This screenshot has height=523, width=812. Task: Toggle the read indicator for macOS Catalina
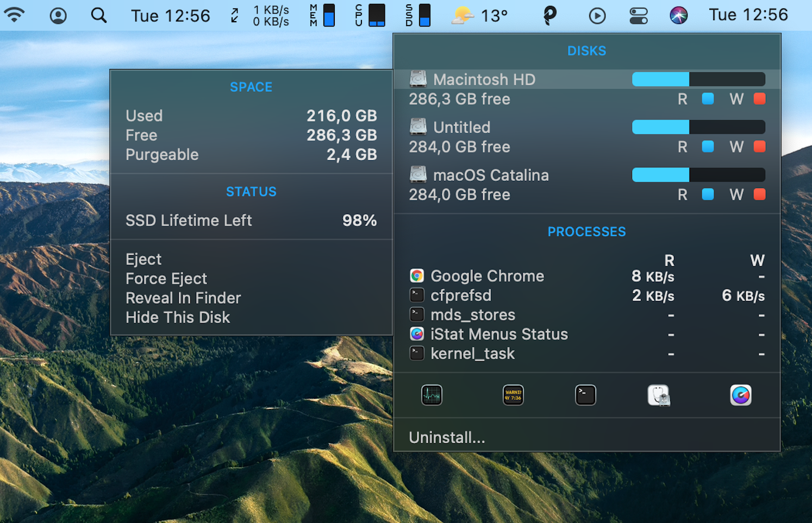click(708, 194)
